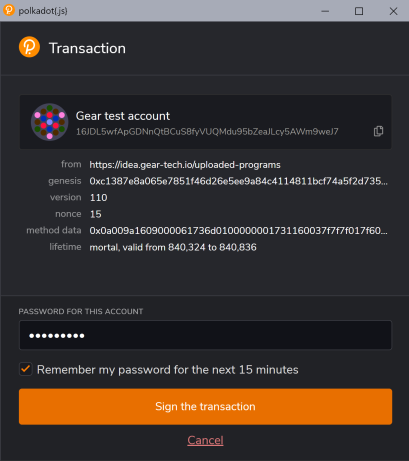This screenshot has width=409, height=461.
Task: Click the polkadot{.js} title bar icon
Action: 9,10
